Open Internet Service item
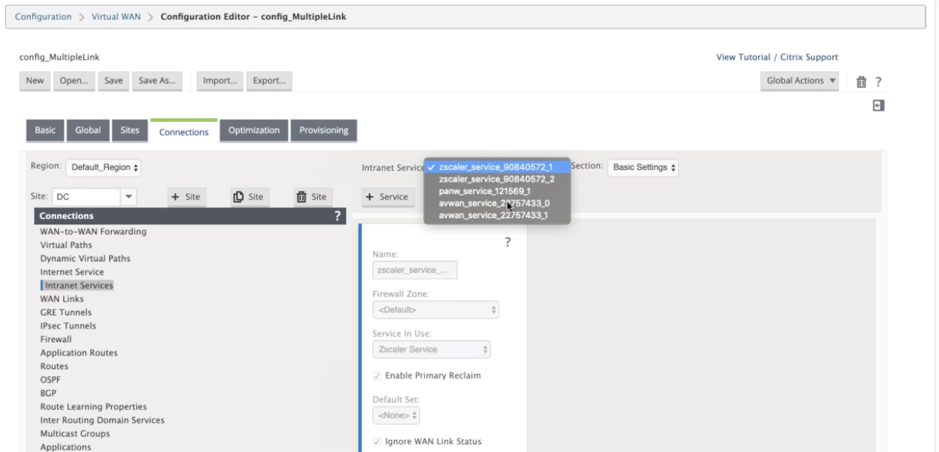The image size is (939, 452). (x=72, y=272)
